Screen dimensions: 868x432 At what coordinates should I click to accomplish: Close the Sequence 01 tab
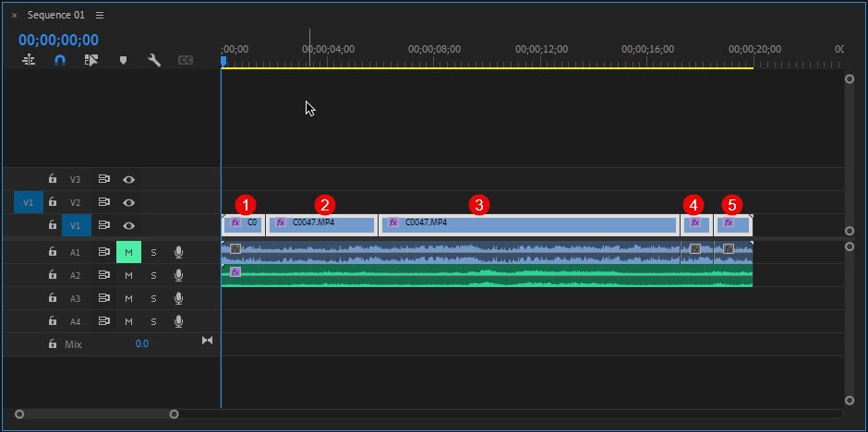click(x=14, y=16)
